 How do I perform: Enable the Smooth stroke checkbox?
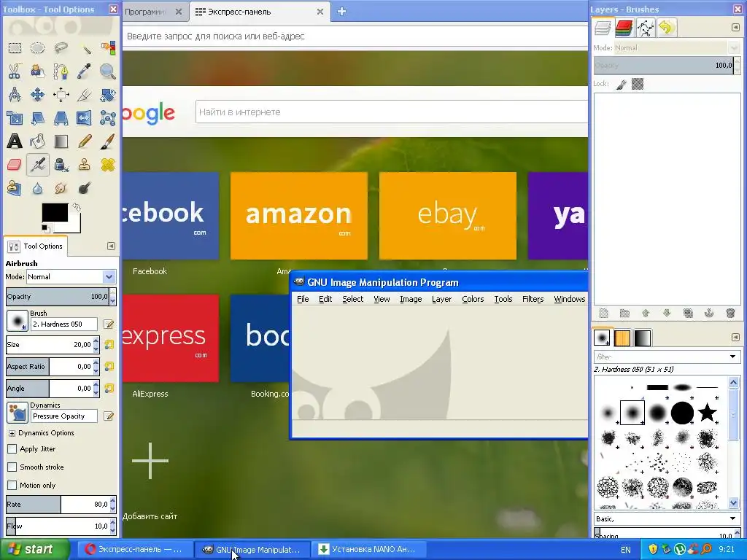(x=12, y=467)
